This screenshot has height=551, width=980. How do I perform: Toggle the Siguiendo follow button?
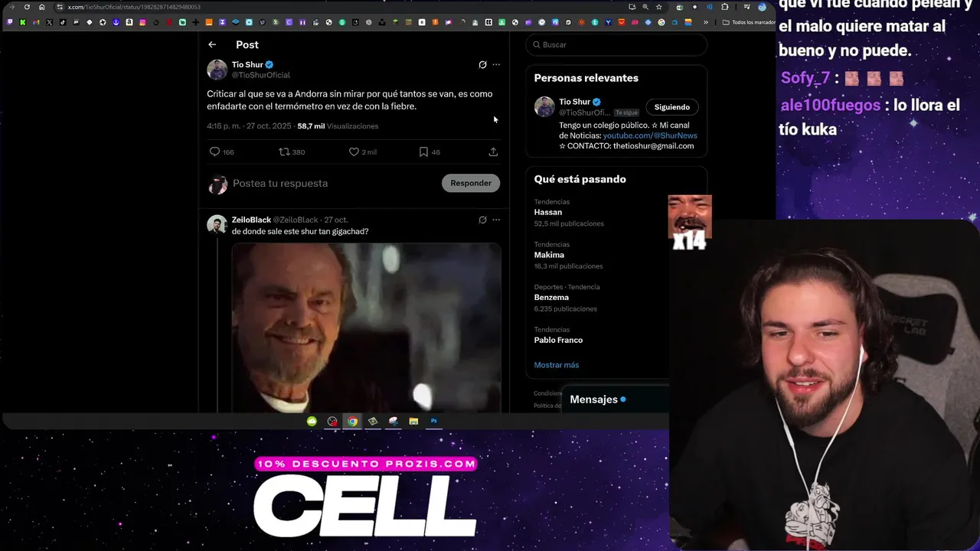[x=671, y=107]
